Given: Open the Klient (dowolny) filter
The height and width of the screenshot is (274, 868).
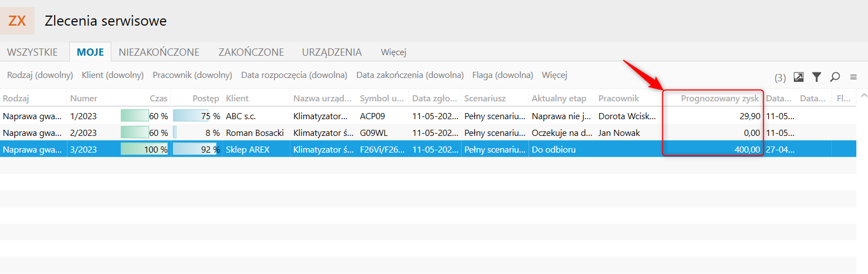Looking at the screenshot, I should (113, 75).
